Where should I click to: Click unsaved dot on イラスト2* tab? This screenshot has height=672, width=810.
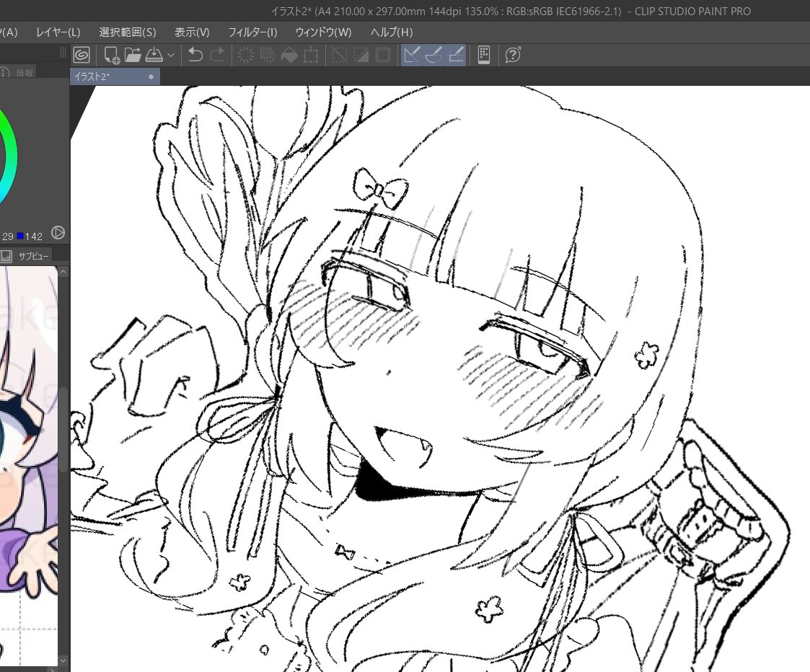click(x=151, y=76)
